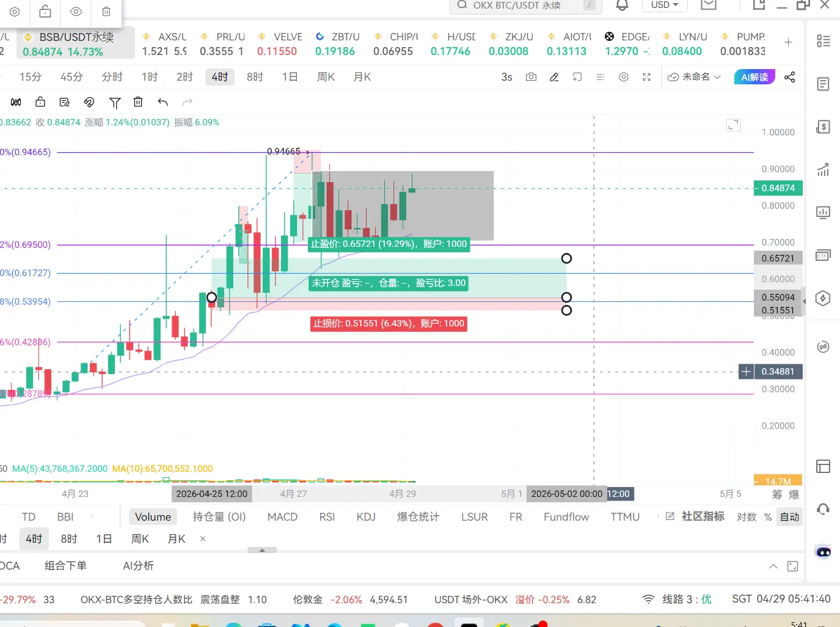Select the top 周K timeframe

[326, 77]
